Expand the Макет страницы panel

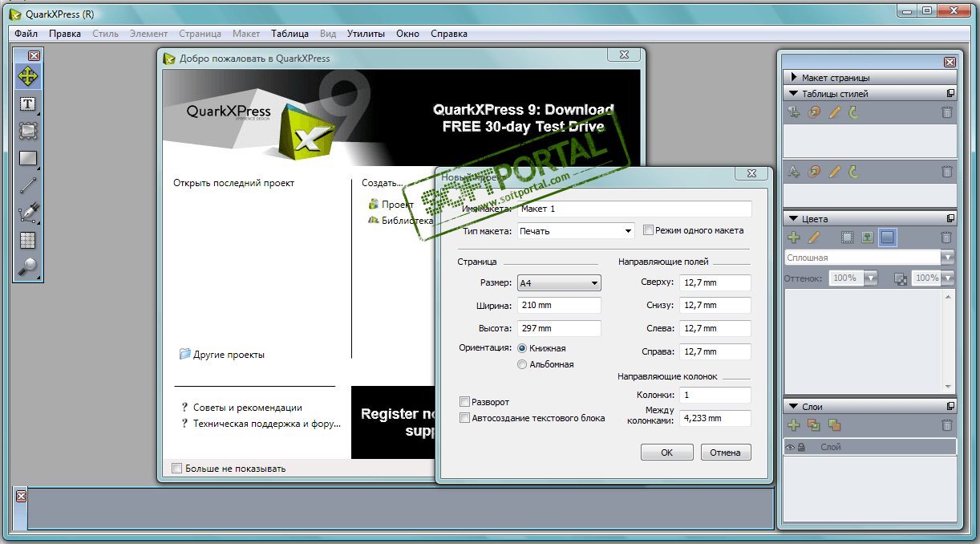(794, 78)
